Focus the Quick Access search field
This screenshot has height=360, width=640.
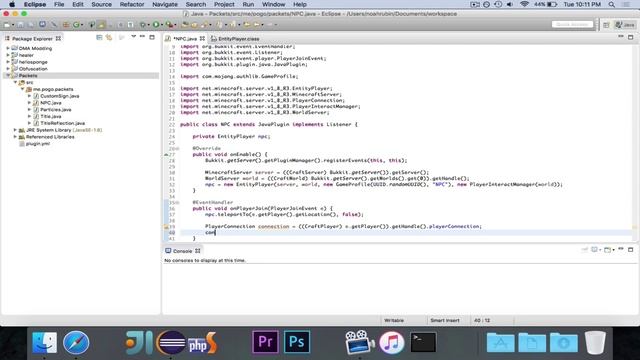point(572,24)
